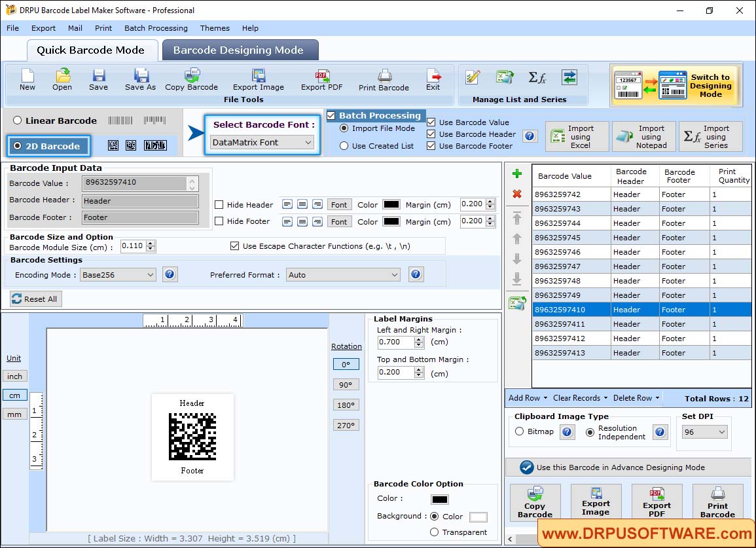The image size is (756, 548).
Task: Open the Set DPI dropdown
Action: pos(704,431)
